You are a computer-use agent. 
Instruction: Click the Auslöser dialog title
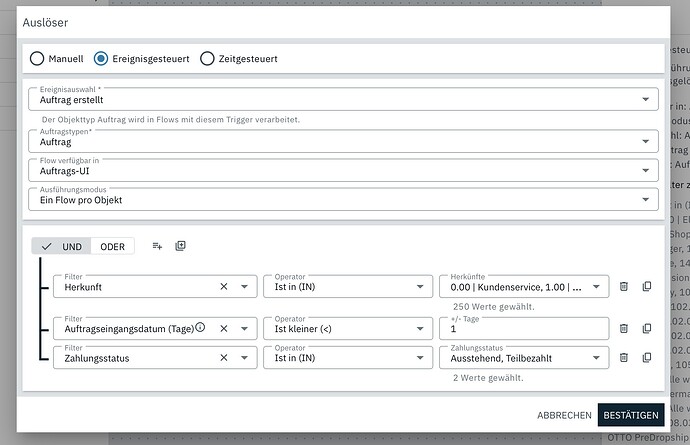pos(45,22)
